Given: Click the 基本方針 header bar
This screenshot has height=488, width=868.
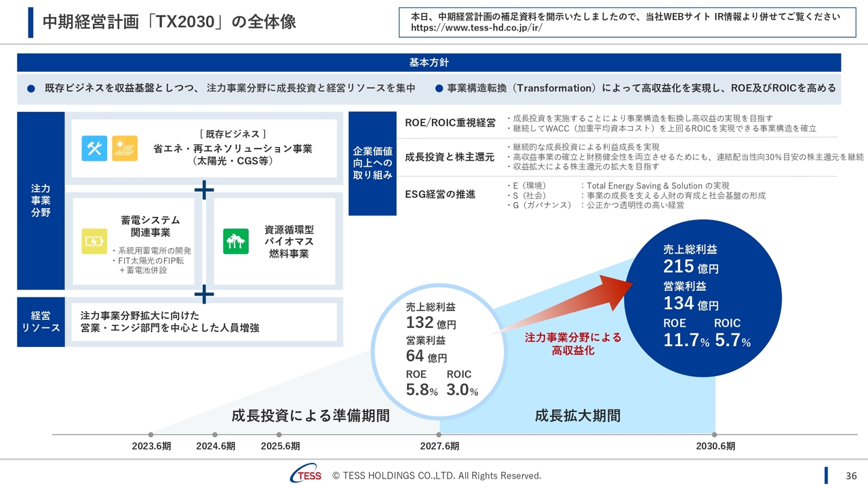Looking at the screenshot, I should (x=429, y=62).
